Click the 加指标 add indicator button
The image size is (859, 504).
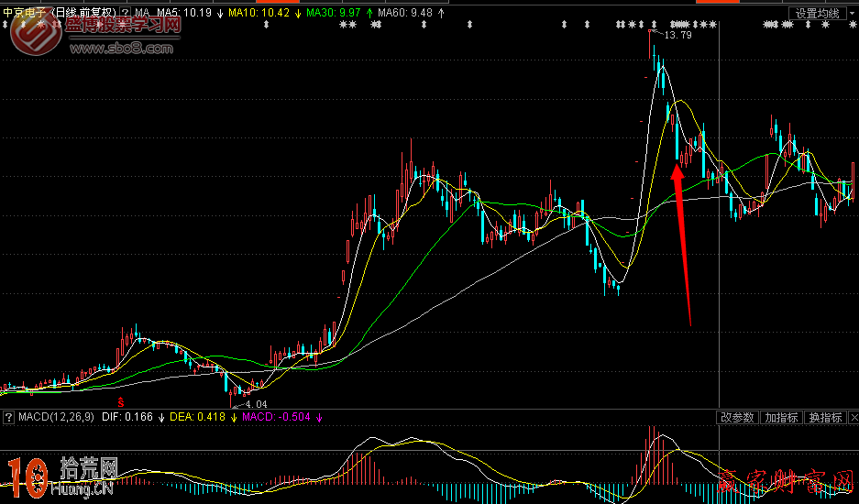click(x=781, y=418)
